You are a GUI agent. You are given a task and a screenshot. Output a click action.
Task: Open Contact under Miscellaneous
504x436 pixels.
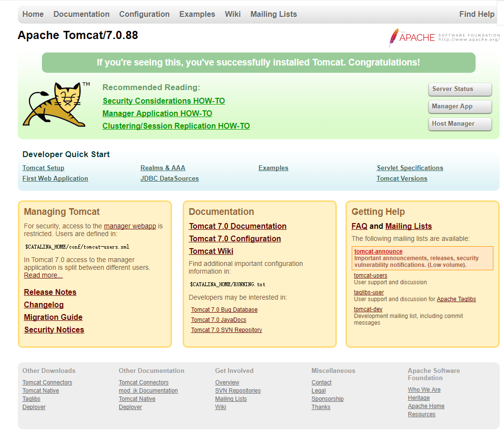[x=321, y=383]
